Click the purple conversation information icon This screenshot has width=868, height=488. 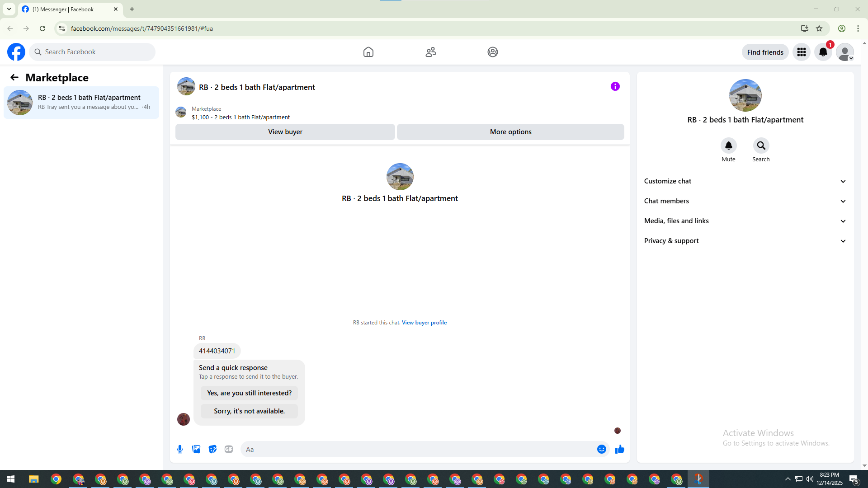(615, 86)
